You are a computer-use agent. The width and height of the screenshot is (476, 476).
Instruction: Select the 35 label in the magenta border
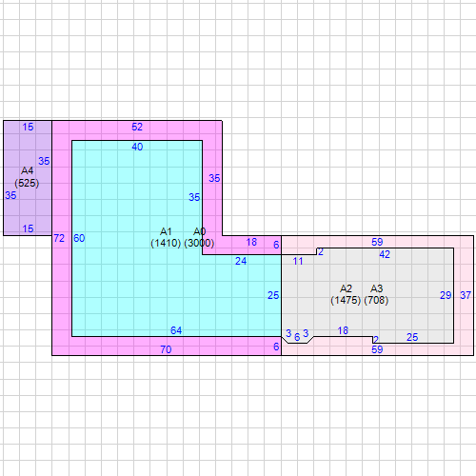pos(214,178)
